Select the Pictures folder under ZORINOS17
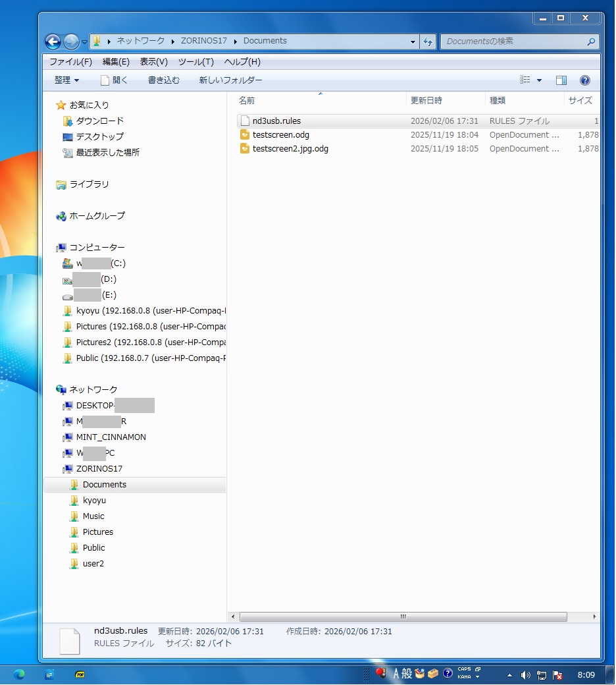 click(x=97, y=532)
